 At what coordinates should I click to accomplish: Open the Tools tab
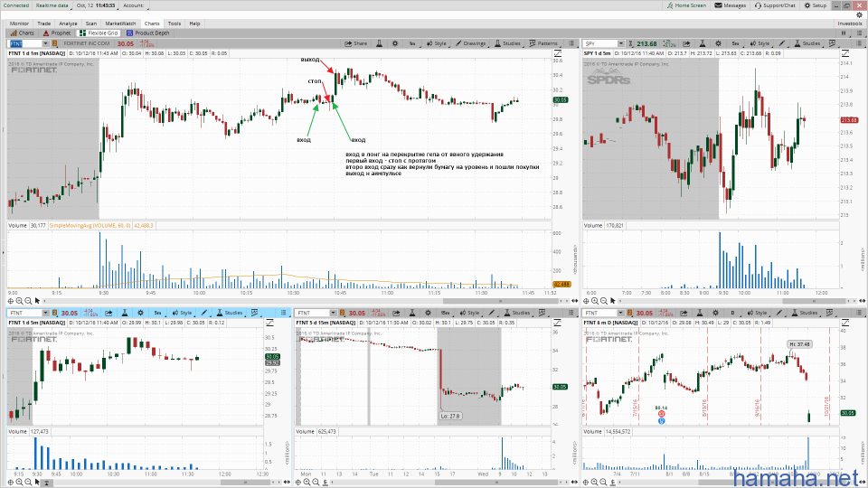click(175, 23)
